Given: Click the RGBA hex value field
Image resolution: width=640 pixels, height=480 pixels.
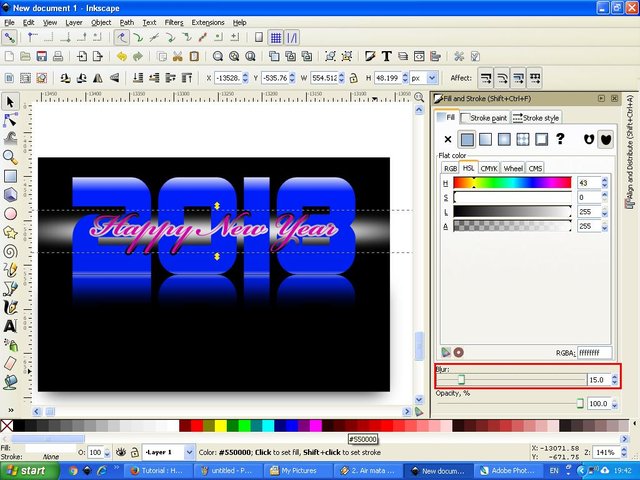Looking at the screenshot, I should click(x=595, y=353).
